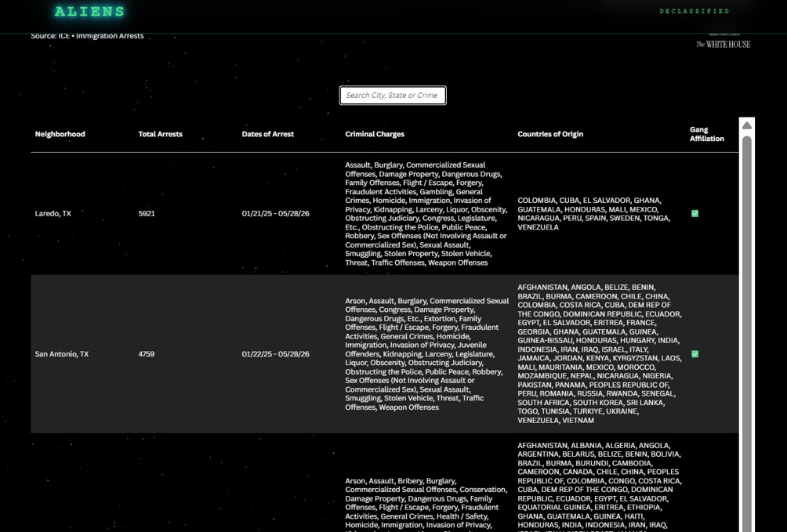Viewport: 787px width, 532px height.
Task: Toggle Gang Affiliation checkbox for San Antonio, TX
Action: tap(695, 354)
